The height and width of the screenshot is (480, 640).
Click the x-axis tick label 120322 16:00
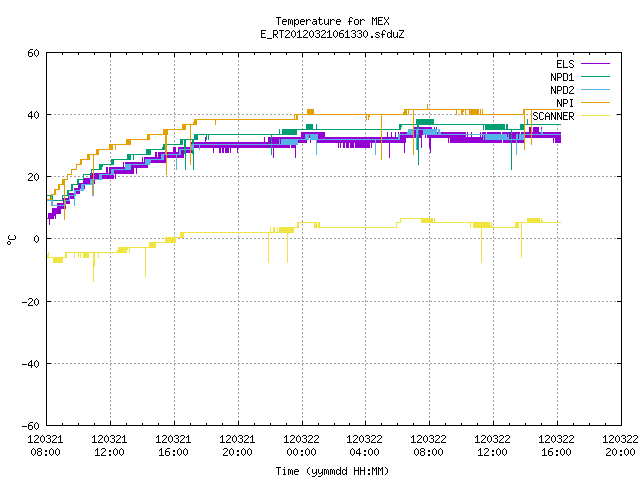point(556,446)
